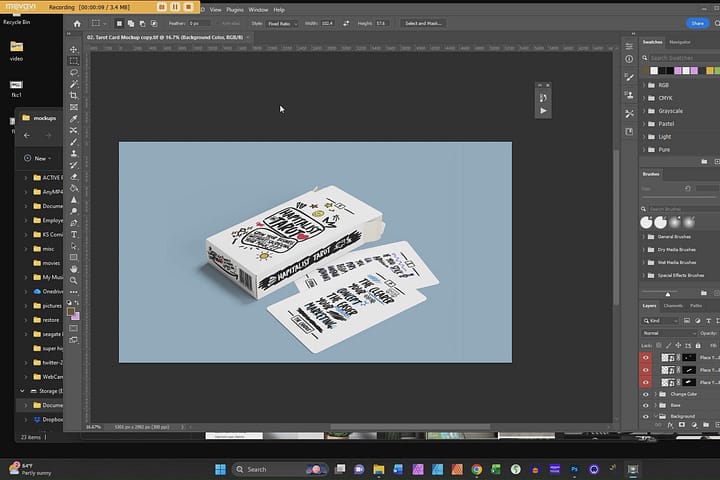Click the fx layer style icon
This screenshot has height=480, width=720.
[x=670, y=425]
